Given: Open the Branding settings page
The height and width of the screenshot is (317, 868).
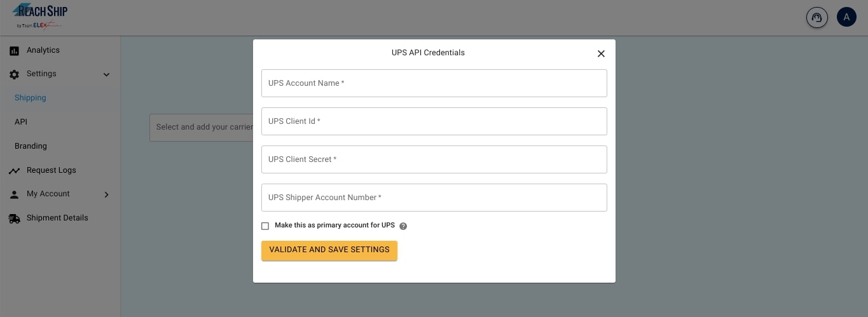Looking at the screenshot, I should [31, 146].
